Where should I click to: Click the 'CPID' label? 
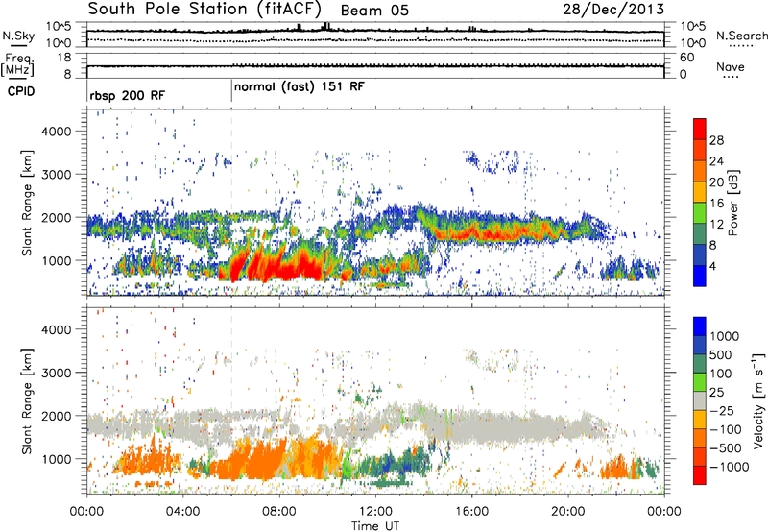21,91
